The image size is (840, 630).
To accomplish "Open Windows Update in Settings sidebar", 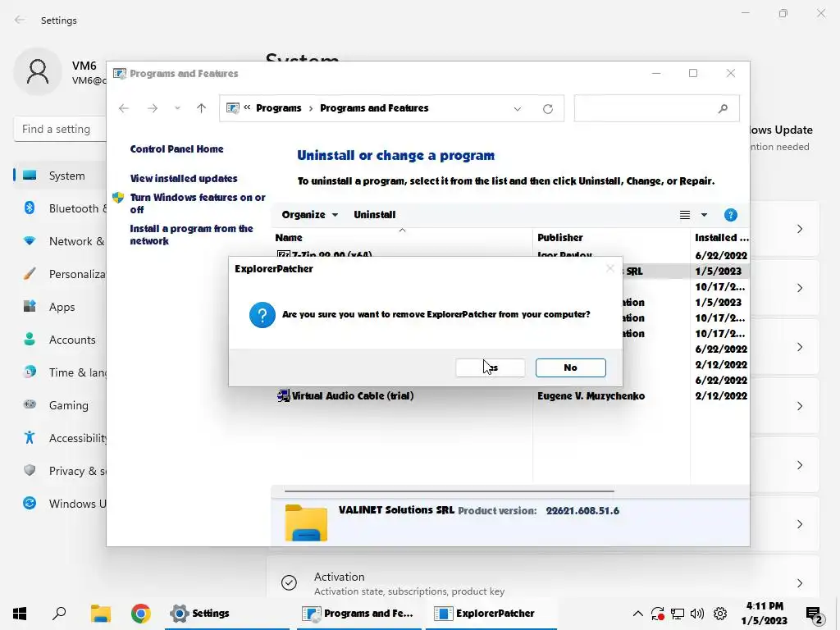I will point(60,504).
